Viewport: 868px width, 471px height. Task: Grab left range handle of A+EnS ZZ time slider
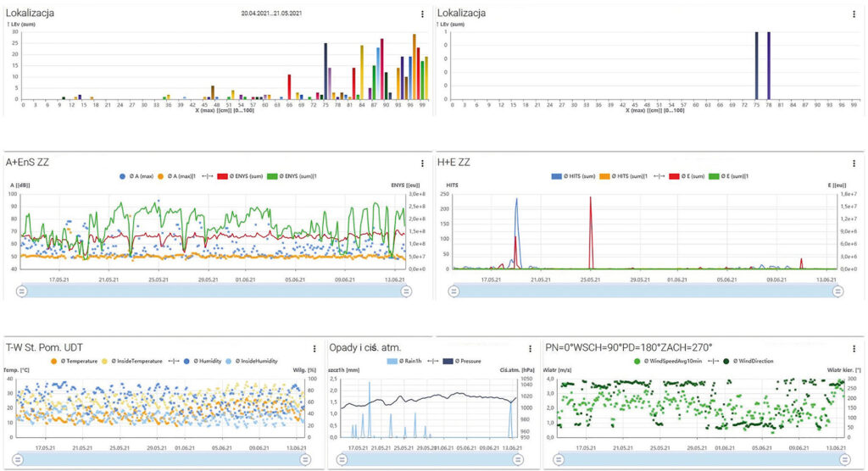21,291
